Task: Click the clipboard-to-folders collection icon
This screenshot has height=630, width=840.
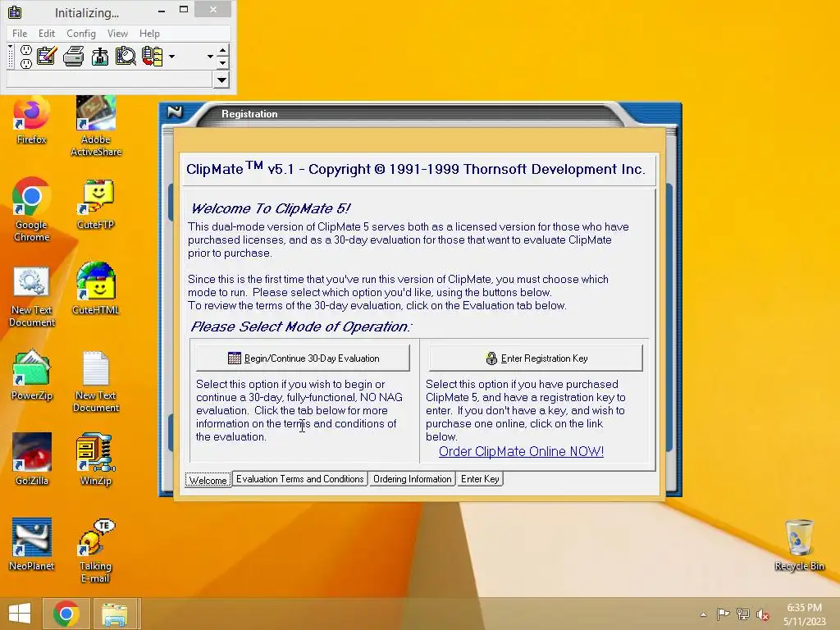Action: tap(152, 56)
